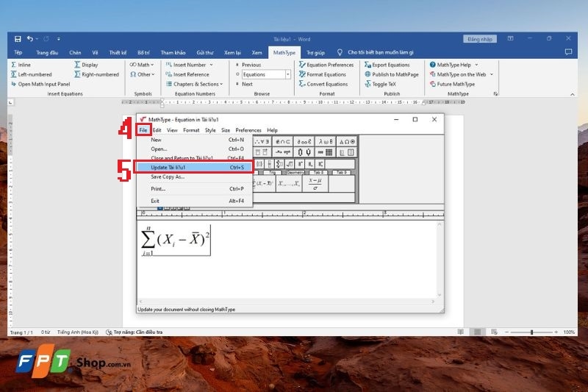Switch to the Tham khảo ribbon tab
Image resolution: width=588 pixels, height=392 pixels.
tap(173, 52)
